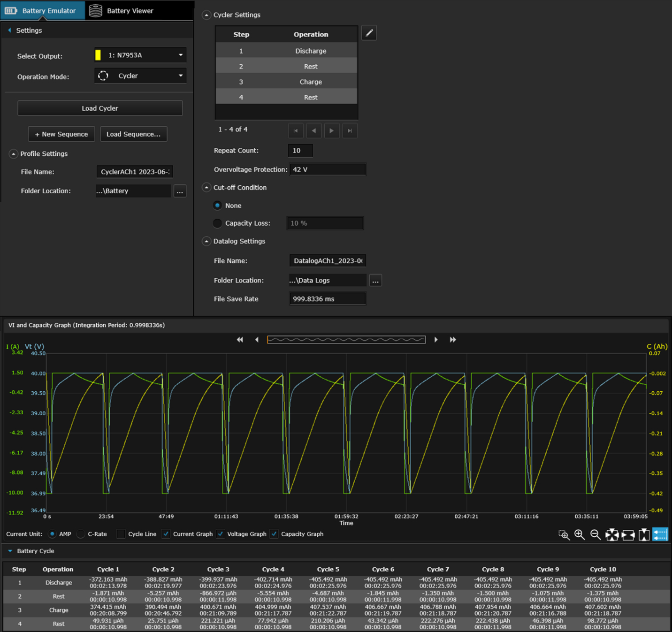Click the Load Cycler button
Screen dimensions: 672x632
100,108
